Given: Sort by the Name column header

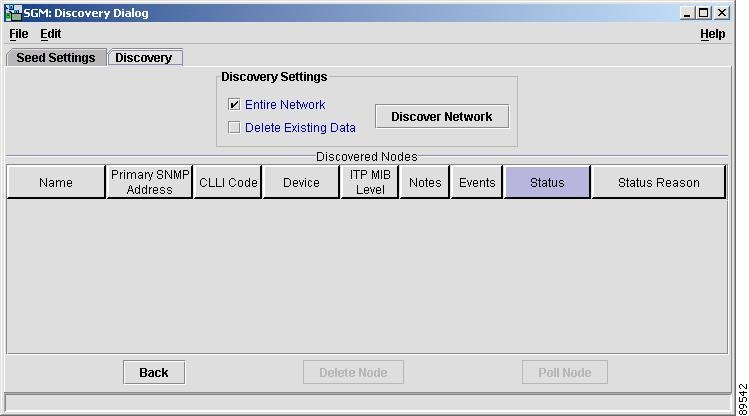Looking at the screenshot, I should (x=56, y=182).
